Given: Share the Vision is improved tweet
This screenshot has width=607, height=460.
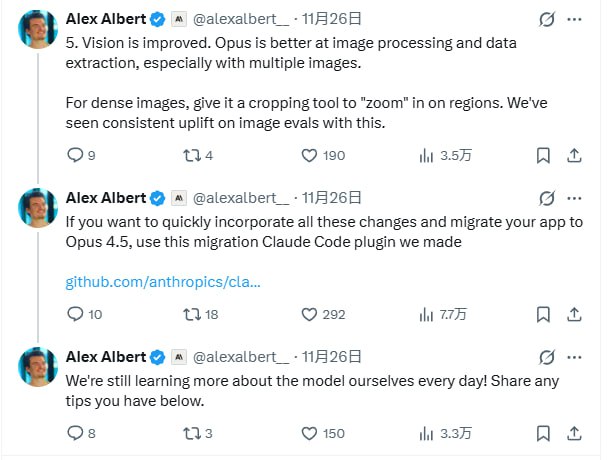Looking at the screenshot, I should click(575, 155).
